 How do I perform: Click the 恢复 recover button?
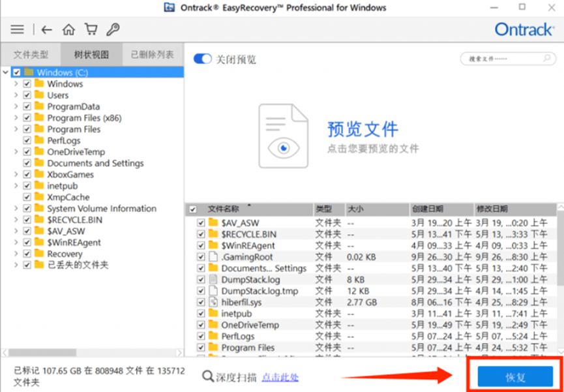click(515, 376)
